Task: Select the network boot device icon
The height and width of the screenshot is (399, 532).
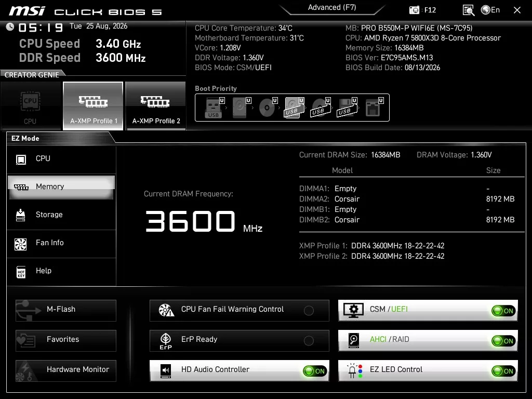Action: 374,108
